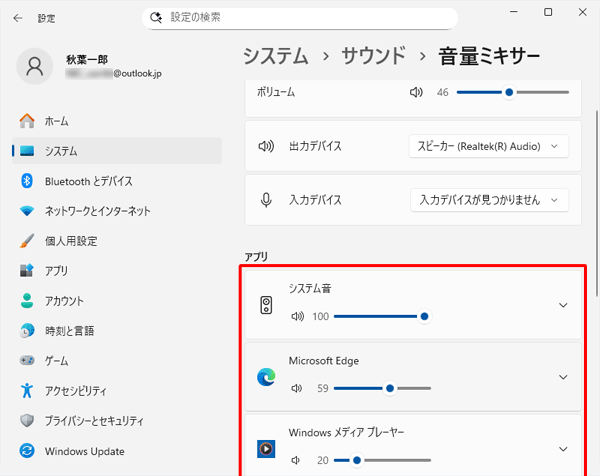The width and height of the screenshot is (600, 476).
Task: Click the 設定の検索 search box
Action: (300, 18)
